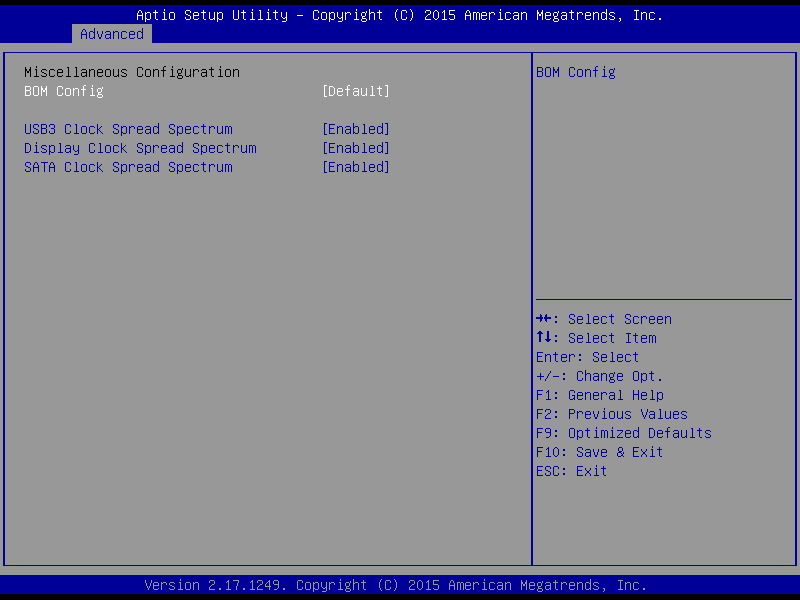Click the Enter: Select hint

tap(587, 357)
